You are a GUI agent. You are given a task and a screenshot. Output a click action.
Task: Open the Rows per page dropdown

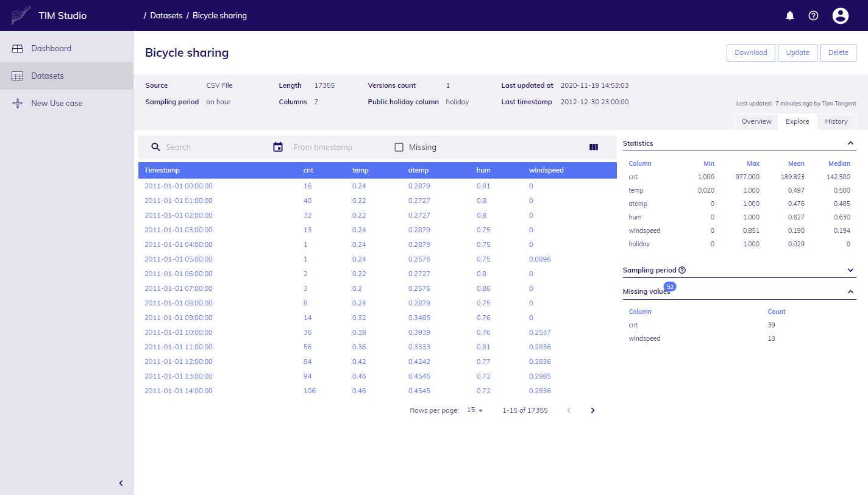[475, 410]
